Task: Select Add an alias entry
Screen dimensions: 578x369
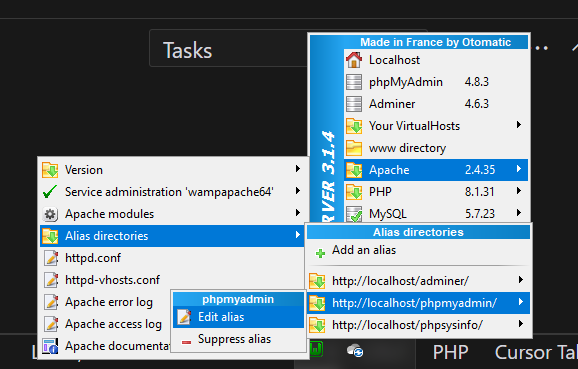Action: click(x=418, y=250)
